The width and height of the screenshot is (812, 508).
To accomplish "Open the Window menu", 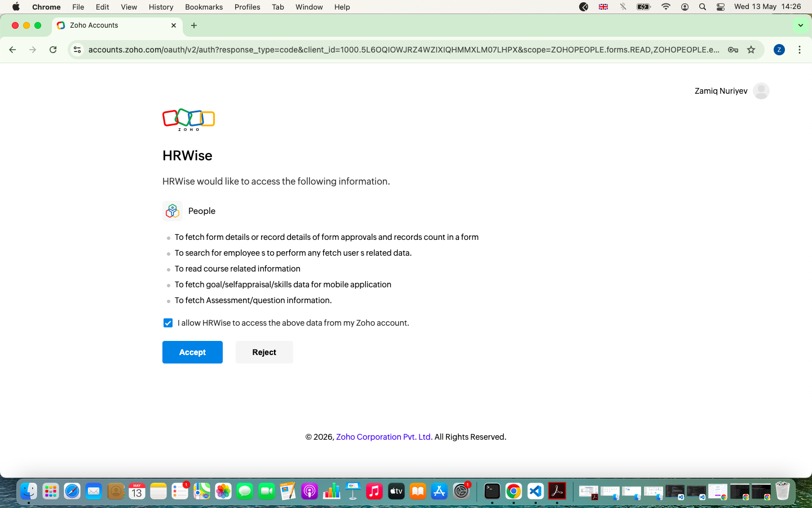I will tap(310, 7).
